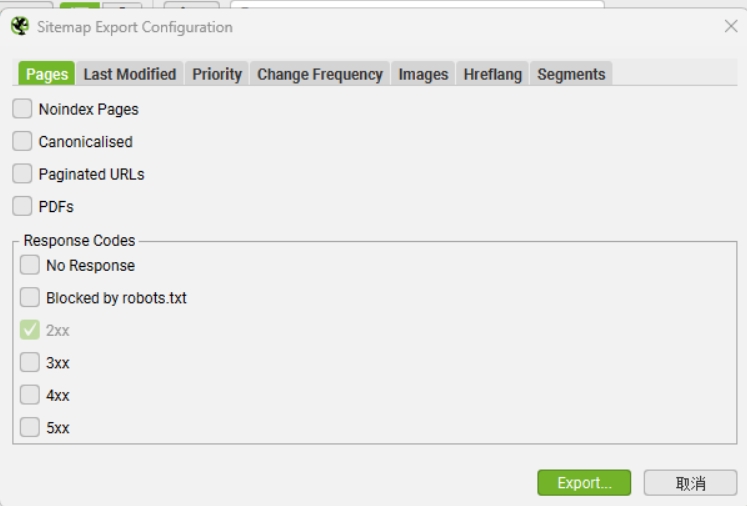Click the green Export... button
Viewport: 747px width, 506px height.
(584, 483)
